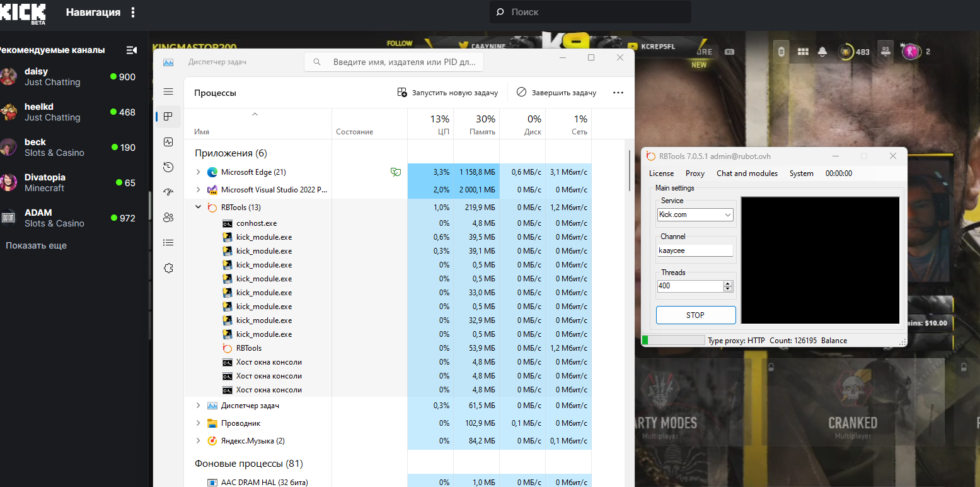Open the Chat and modules menu
This screenshot has width=980, height=487.
[x=747, y=173]
